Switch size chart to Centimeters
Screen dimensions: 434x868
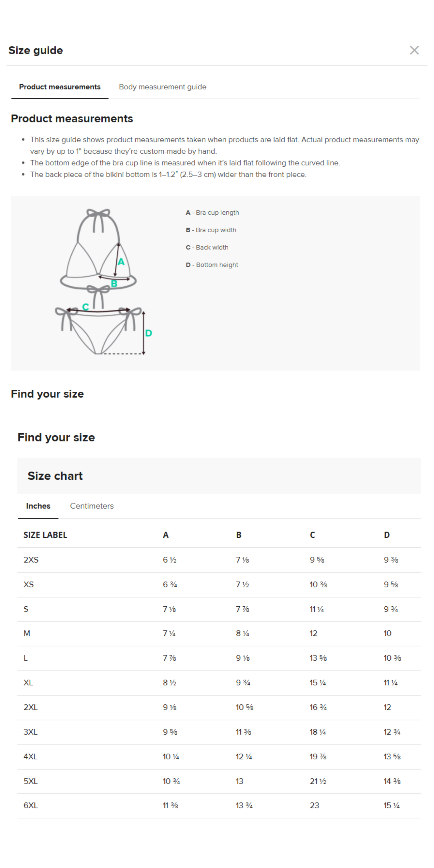click(92, 506)
